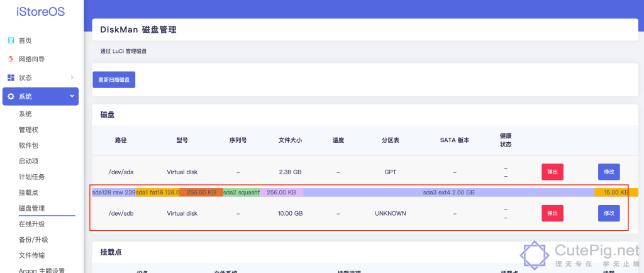Expand the 状态 menu chevron
Image resolution: width=644 pixels, height=273 pixels.
coord(72,77)
